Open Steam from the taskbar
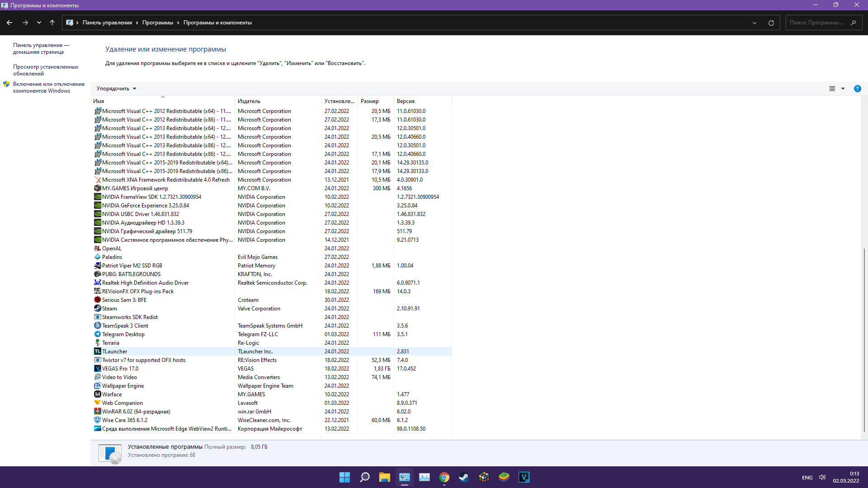The image size is (868, 488). (x=464, y=477)
